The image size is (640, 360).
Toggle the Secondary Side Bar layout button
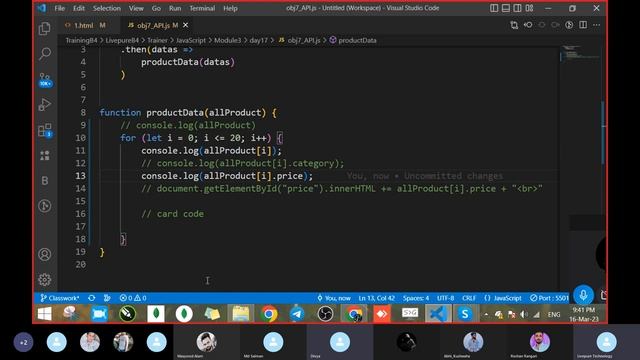[x=517, y=8]
